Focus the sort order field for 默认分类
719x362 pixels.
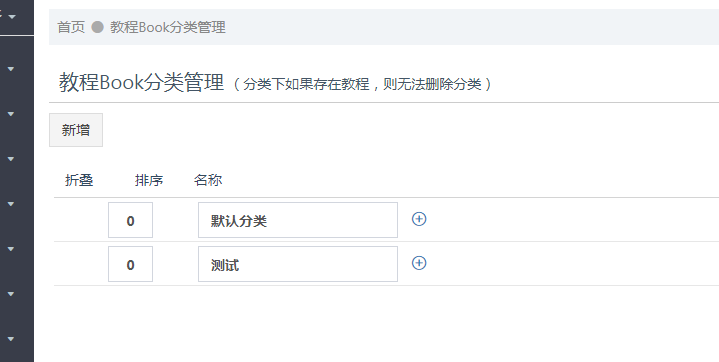(130, 220)
